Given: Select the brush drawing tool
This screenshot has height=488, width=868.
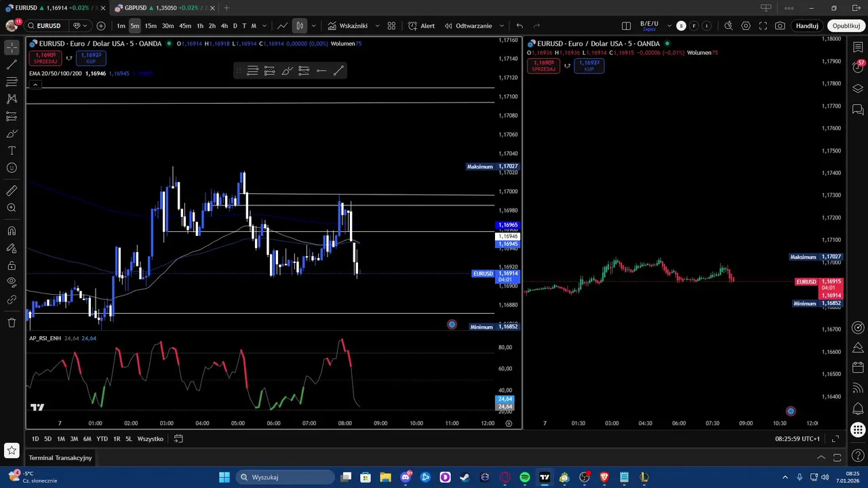Looking at the screenshot, I should (x=12, y=134).
